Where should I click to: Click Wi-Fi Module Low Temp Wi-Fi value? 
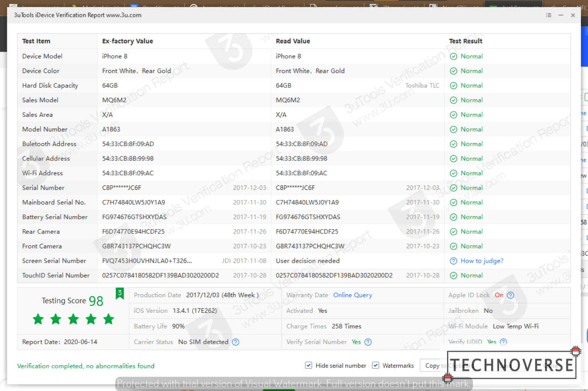(516, 327)
